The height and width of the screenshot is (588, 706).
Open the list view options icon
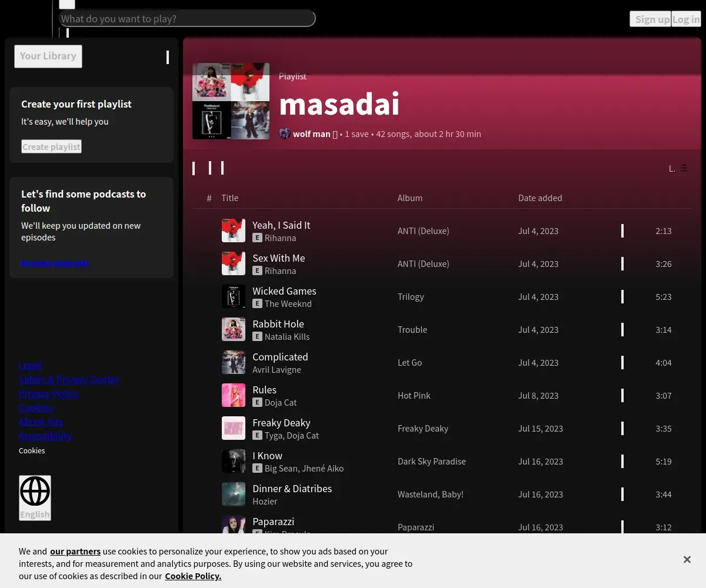[683, 168]
